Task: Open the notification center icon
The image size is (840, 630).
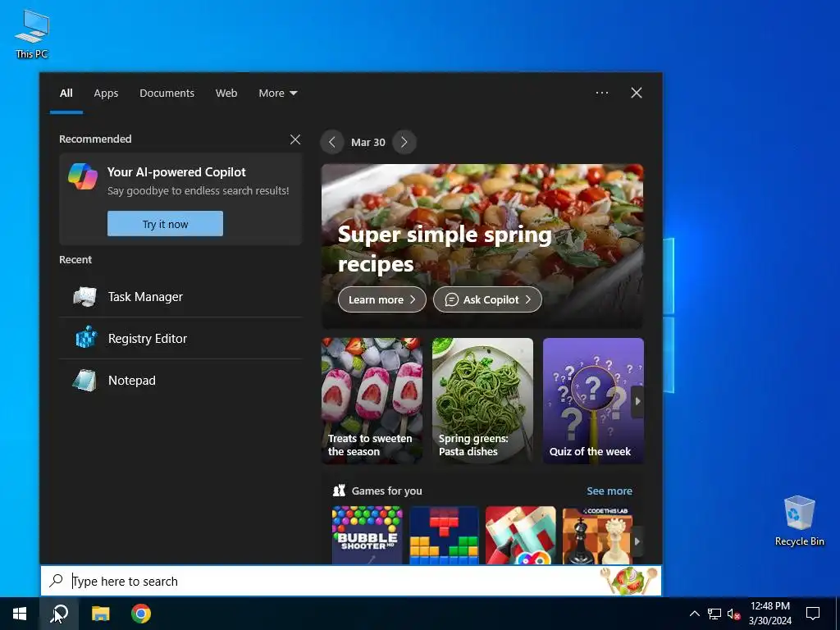Action: [x=813, y=614]
